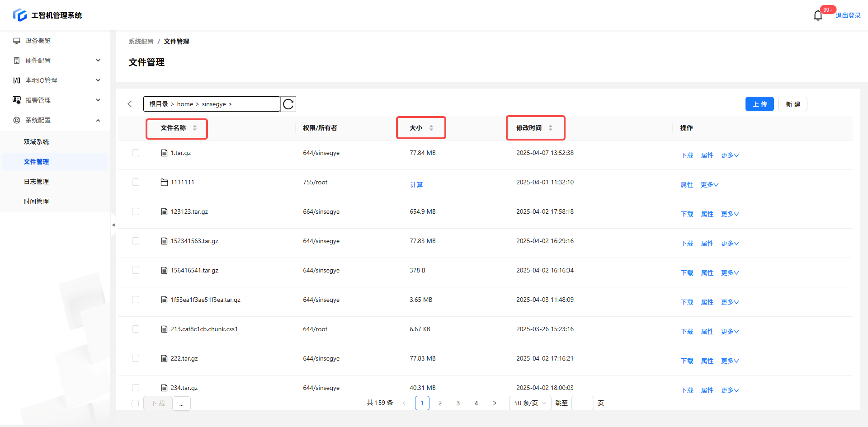Navigate to 设备概览 in the sidebar
Image resolution: width=868 pixels, height=427 pixels.
[x=38, y=41]
